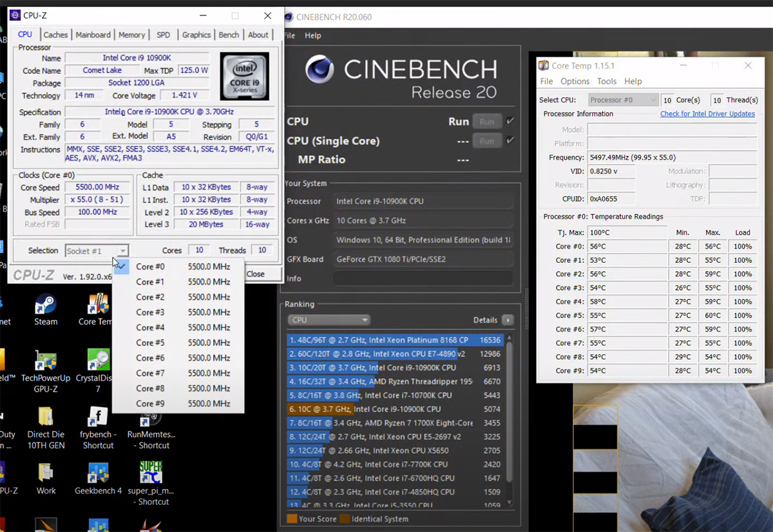The width and height of the screenshot is (773, 532).
Task: Open the Socket #1 selection dropdown
Action: (97, 251)
